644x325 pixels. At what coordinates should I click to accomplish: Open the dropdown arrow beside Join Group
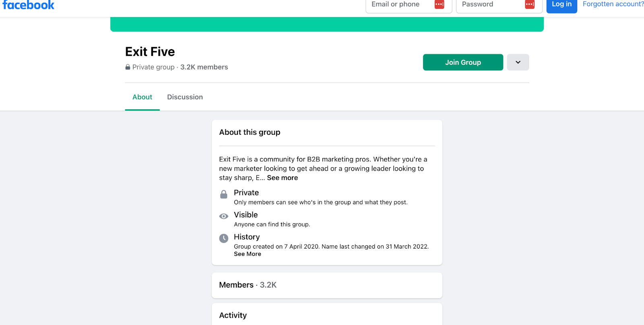tap(518, 62)
